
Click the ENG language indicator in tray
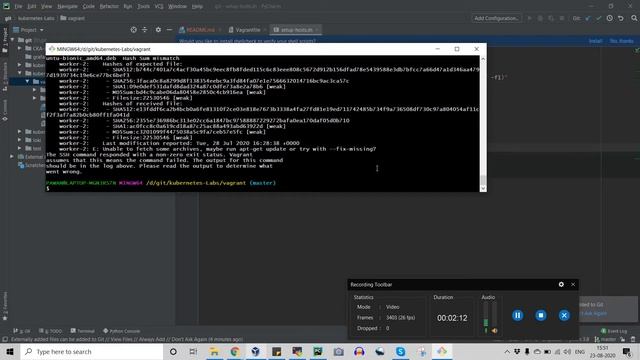click(580, 351)
